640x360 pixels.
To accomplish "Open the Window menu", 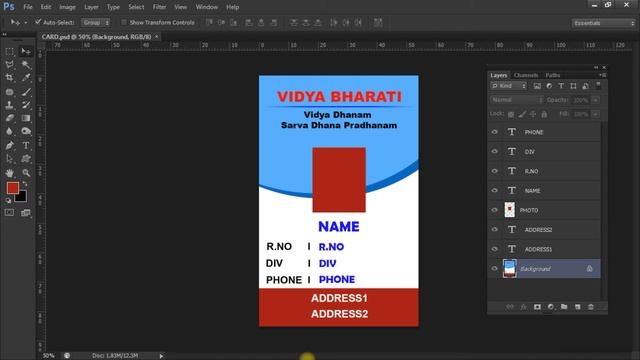I will click(x=207, y=7).
